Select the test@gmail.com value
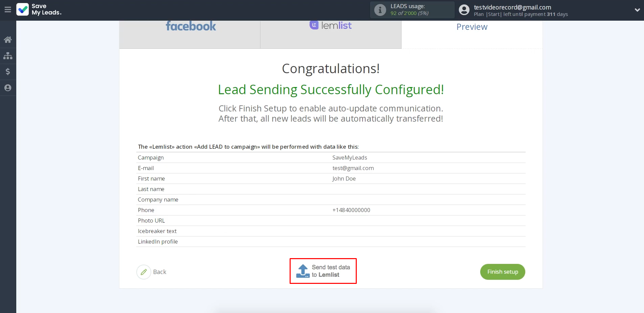The height and width of the screenshot is (313, 644). pos(353,168)
